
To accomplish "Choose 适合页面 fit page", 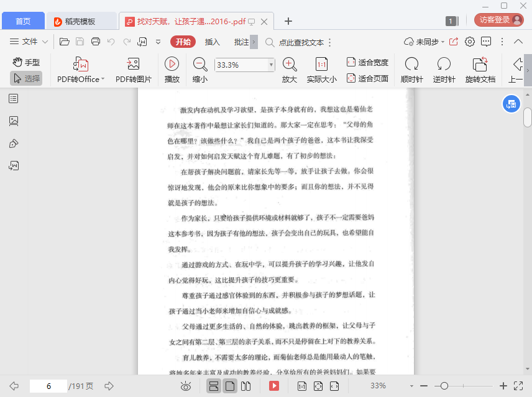I will click(x=367, y=78).
